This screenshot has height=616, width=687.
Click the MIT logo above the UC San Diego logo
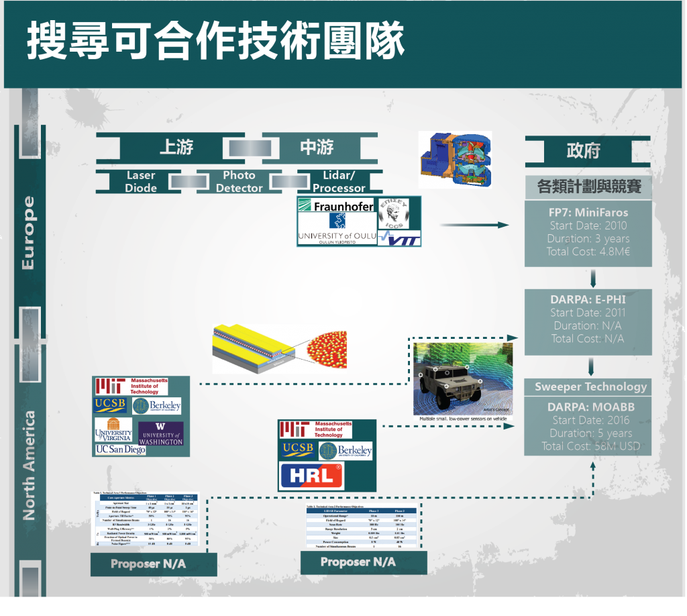131,386
